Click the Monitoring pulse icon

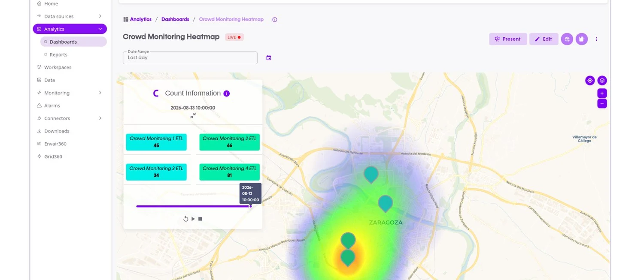tap(39, 93)
